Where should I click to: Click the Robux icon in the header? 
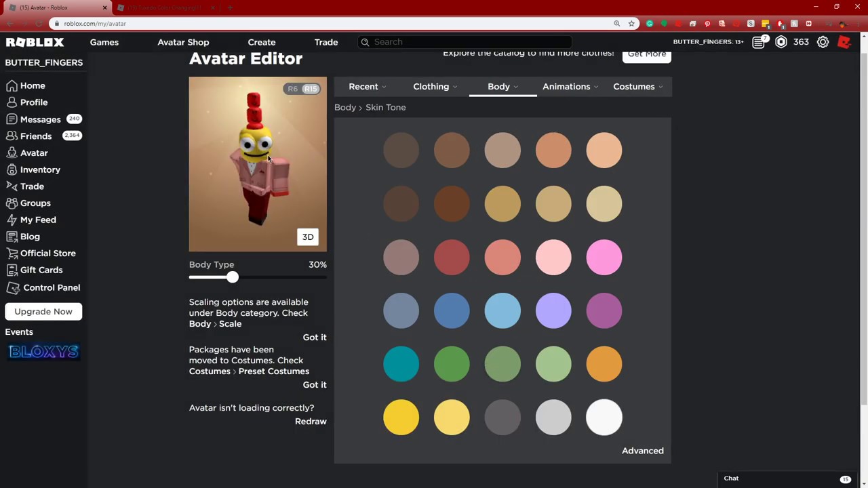tap(781, 42)
